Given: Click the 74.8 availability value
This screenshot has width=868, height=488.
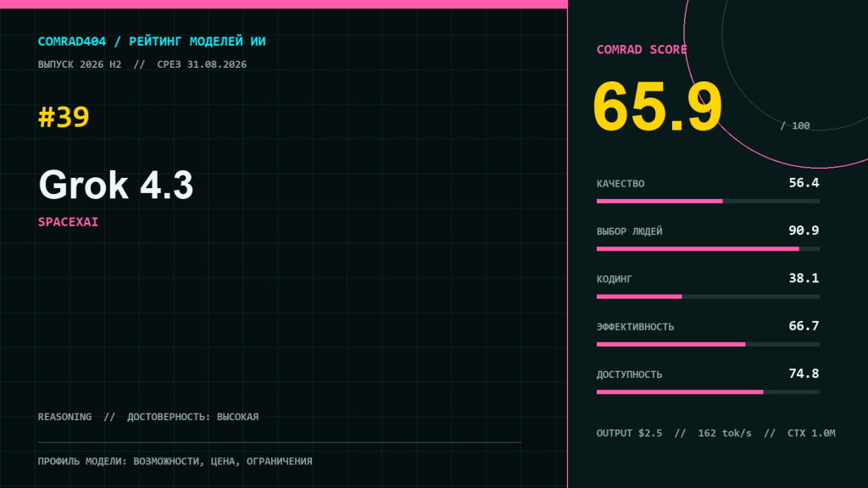Looking at the screenshot, I should 804,374.
